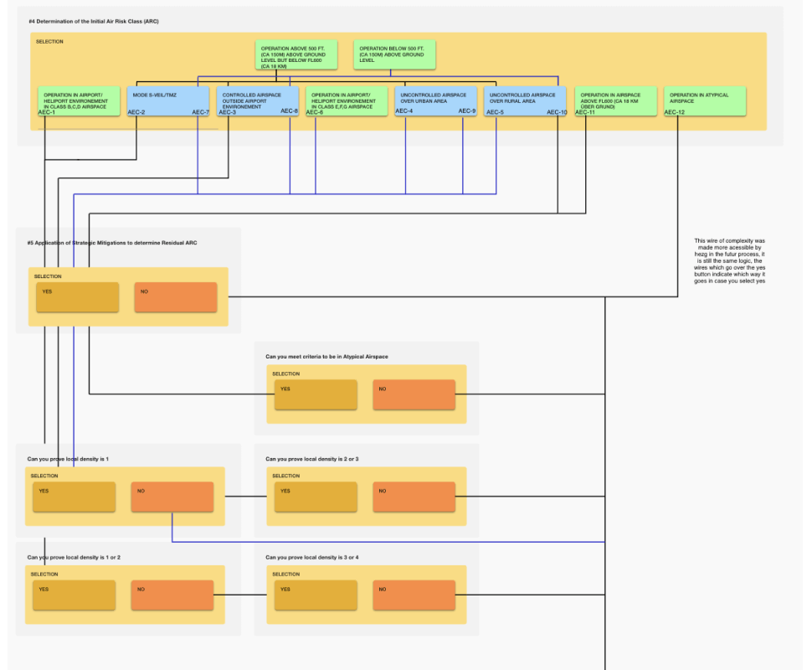
Task: Click the AEC-3 label
Action: [x=228, y=112]
